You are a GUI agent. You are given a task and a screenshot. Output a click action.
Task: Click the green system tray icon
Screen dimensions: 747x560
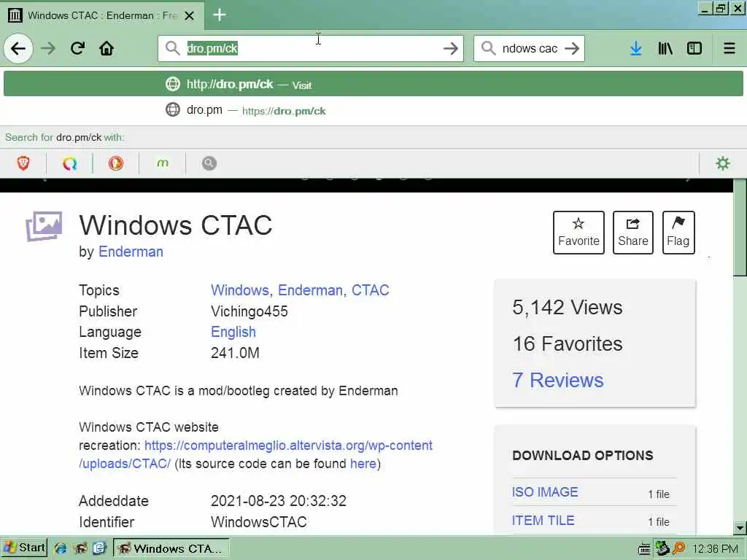click(662, 548)
